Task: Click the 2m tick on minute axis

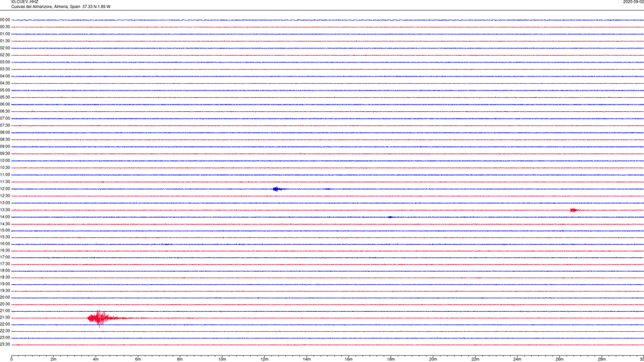Action: [x=54, y=359]
